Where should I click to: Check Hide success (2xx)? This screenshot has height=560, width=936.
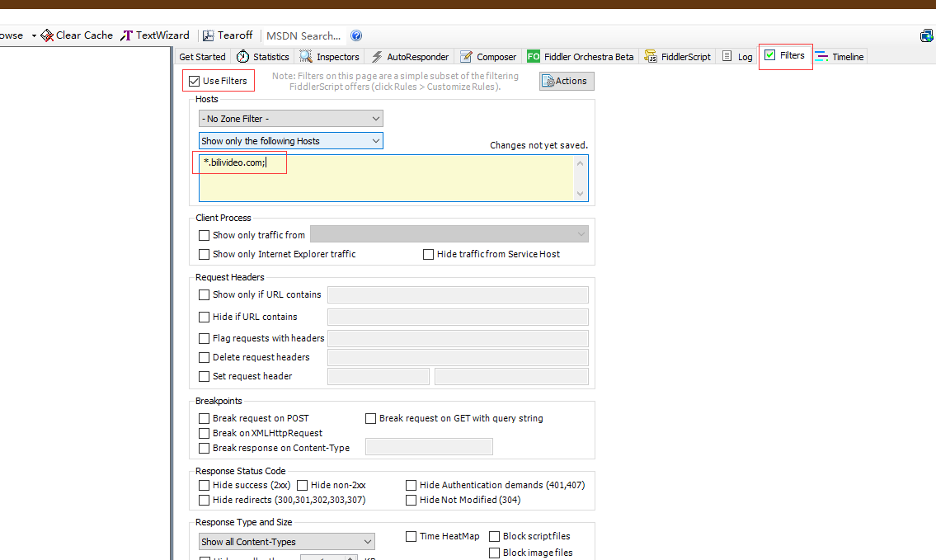(x=205, y=486)
